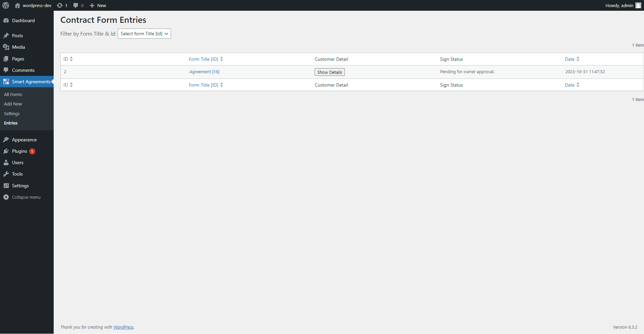Click the Pages icon in sidebar

point(6,59)
